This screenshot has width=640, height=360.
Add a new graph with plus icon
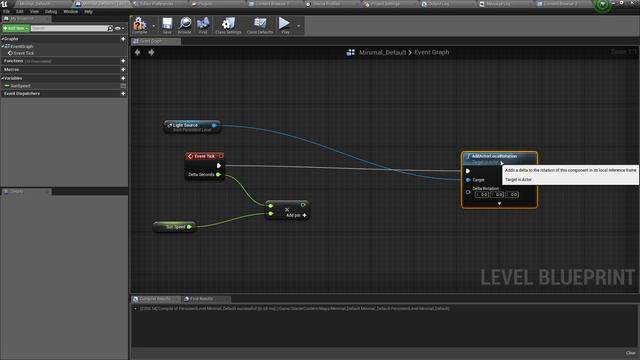[123, 39]
